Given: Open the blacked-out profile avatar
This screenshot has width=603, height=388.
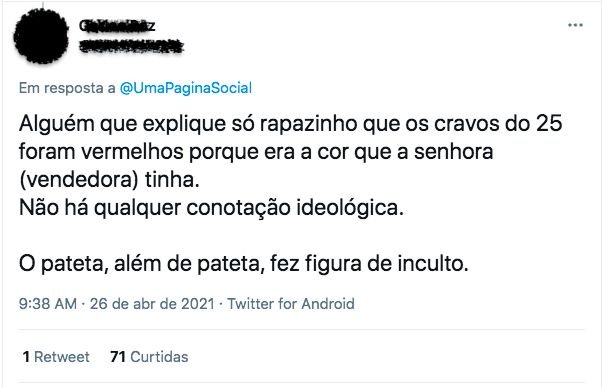Looking at the screenshot, I should click(x=41, y=36).
